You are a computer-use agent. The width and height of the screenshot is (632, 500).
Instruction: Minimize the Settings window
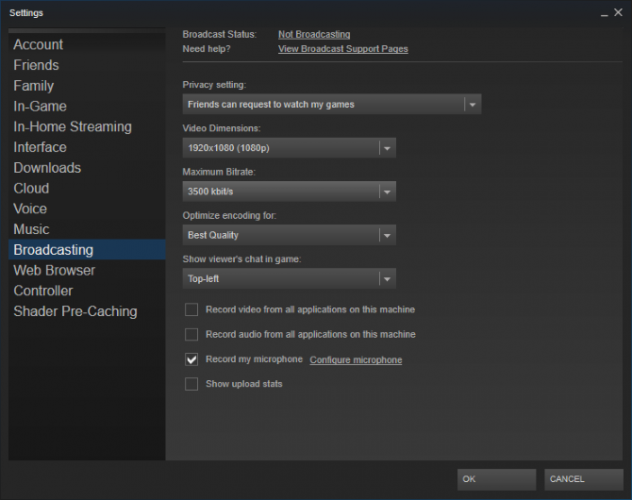(x=604, y=13)
